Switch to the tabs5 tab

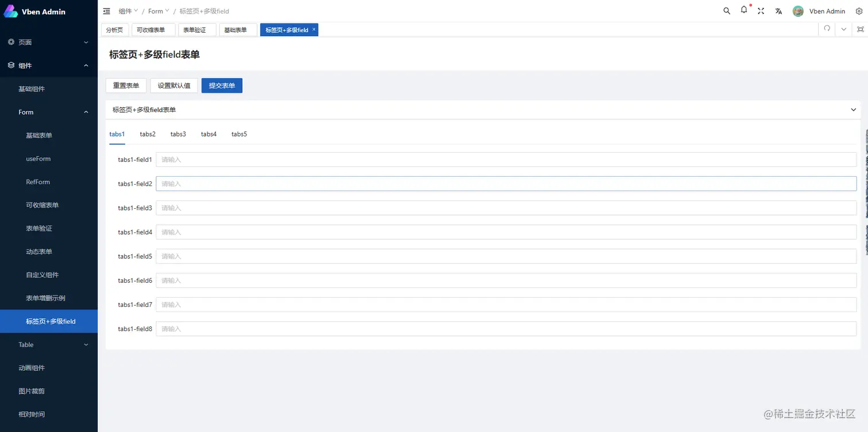(x=239, y=134)
